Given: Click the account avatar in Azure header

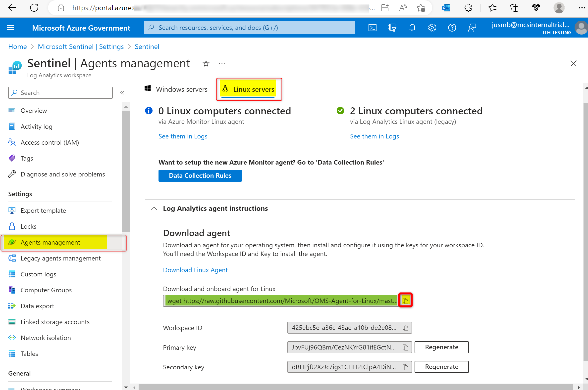Looking at the screenshot, I should [x=582, y=28].
